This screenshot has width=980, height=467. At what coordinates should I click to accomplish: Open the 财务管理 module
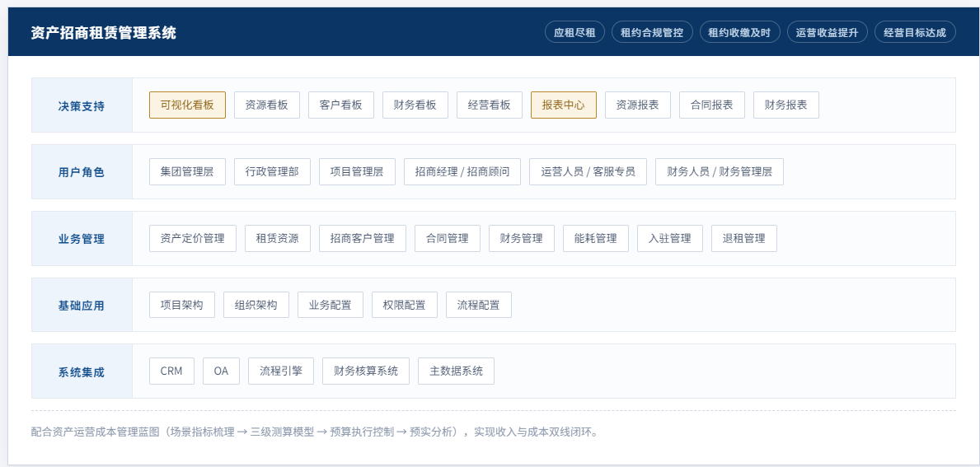(521, 239)
